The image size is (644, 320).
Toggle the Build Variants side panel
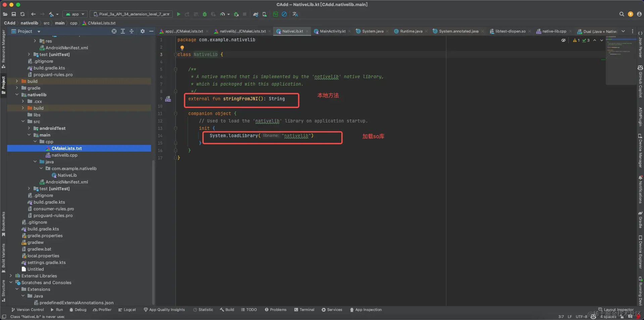point(3,258)
